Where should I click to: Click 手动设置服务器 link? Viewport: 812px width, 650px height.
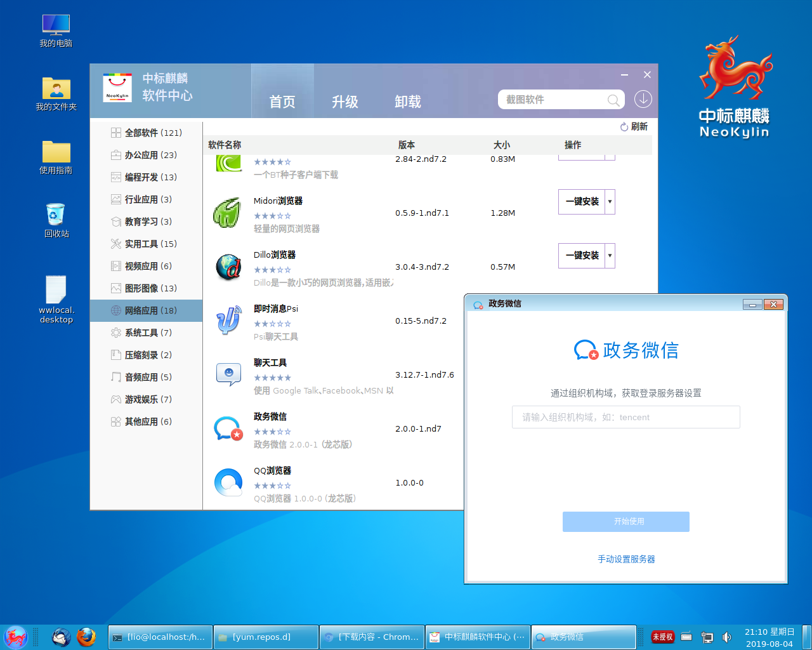click(x=626, y=559)
